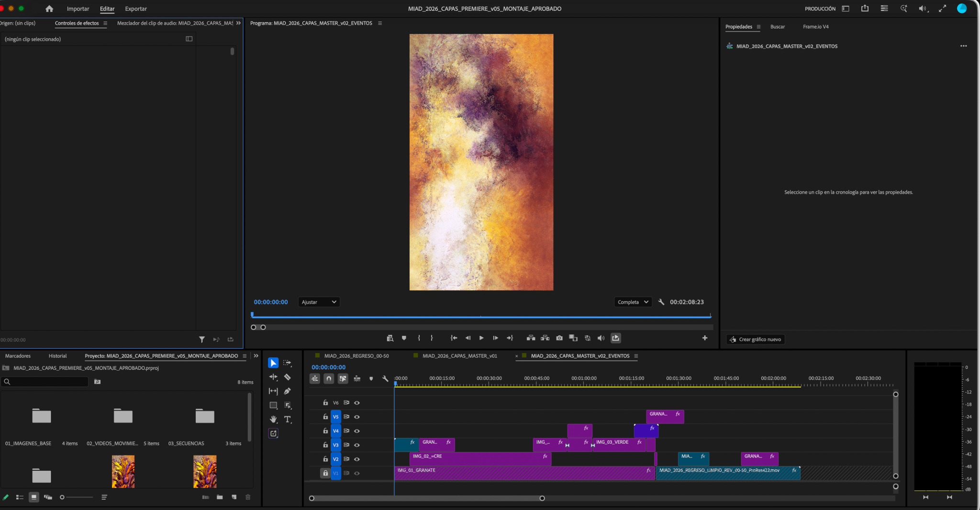Open the Project panel menu
Image resolution: width=980 pixels, height=510 pixels.
[x=245, y=356]
